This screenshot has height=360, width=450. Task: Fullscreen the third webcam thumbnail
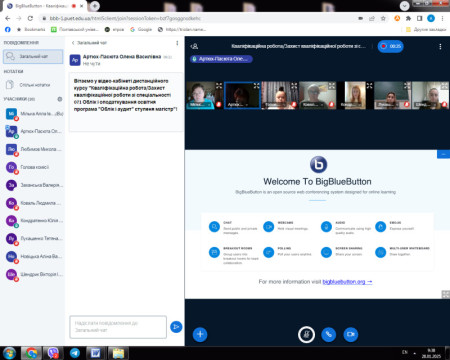click(294, 86)
